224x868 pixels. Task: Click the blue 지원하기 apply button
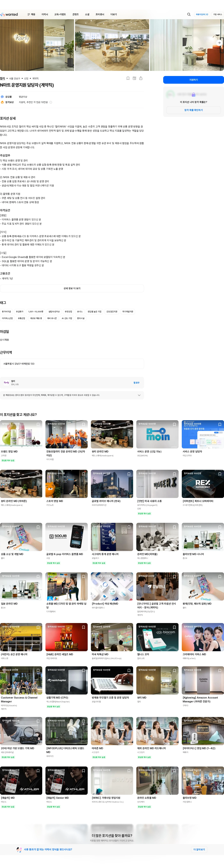[193, 80]
